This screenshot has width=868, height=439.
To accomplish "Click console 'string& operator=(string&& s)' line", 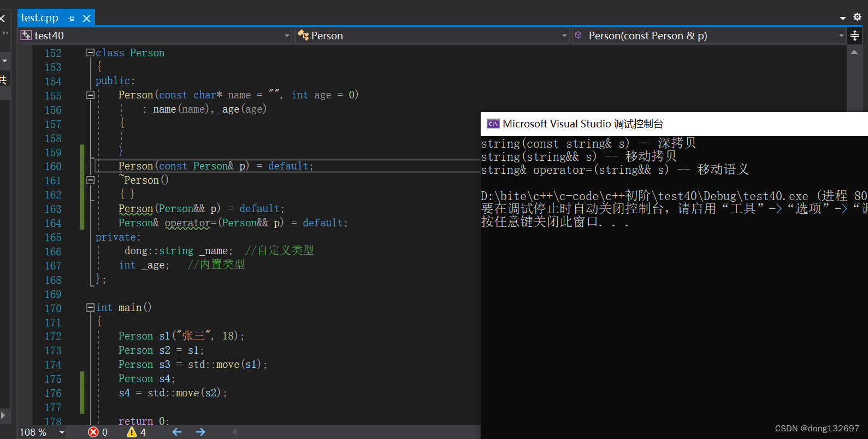I will 615,170.
